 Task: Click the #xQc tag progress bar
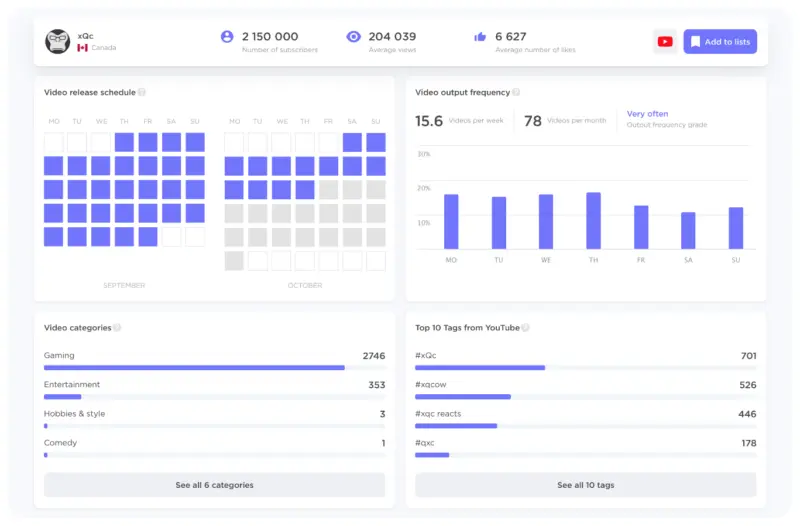click(480, 368)
